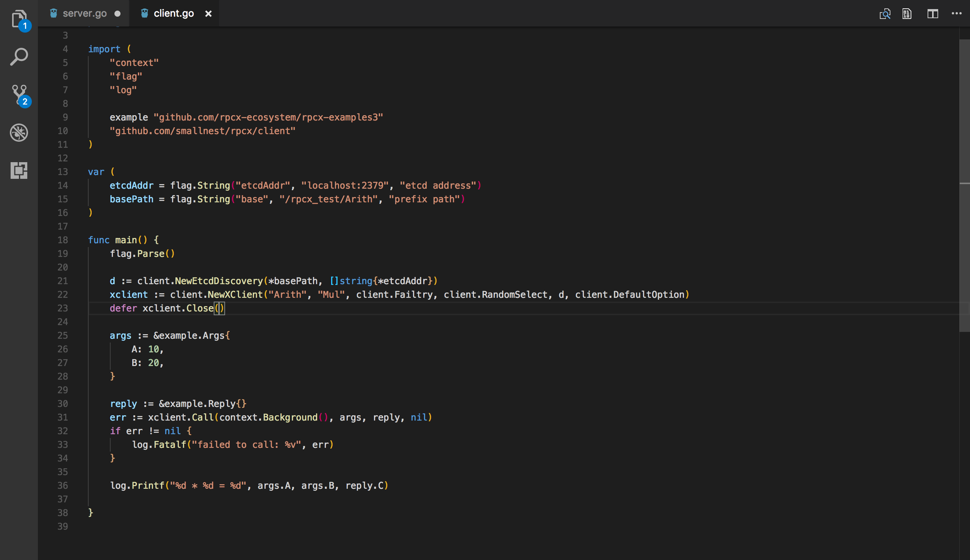The image size is (970, 560).
Task: Open the Source Control view
Action: pyautogui.click(x=19, y=95)
